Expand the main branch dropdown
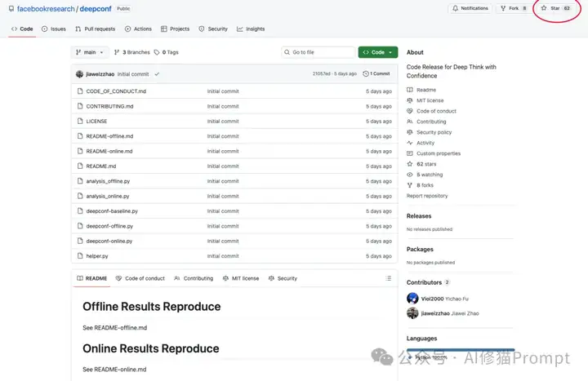Viewport: 588px width, 381px height. (90, 52)
